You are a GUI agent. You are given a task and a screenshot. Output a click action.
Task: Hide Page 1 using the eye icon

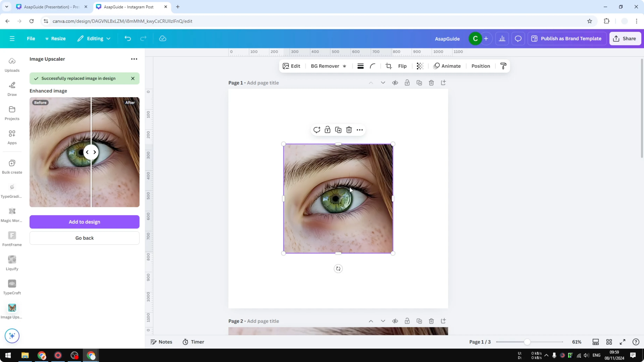395,83
